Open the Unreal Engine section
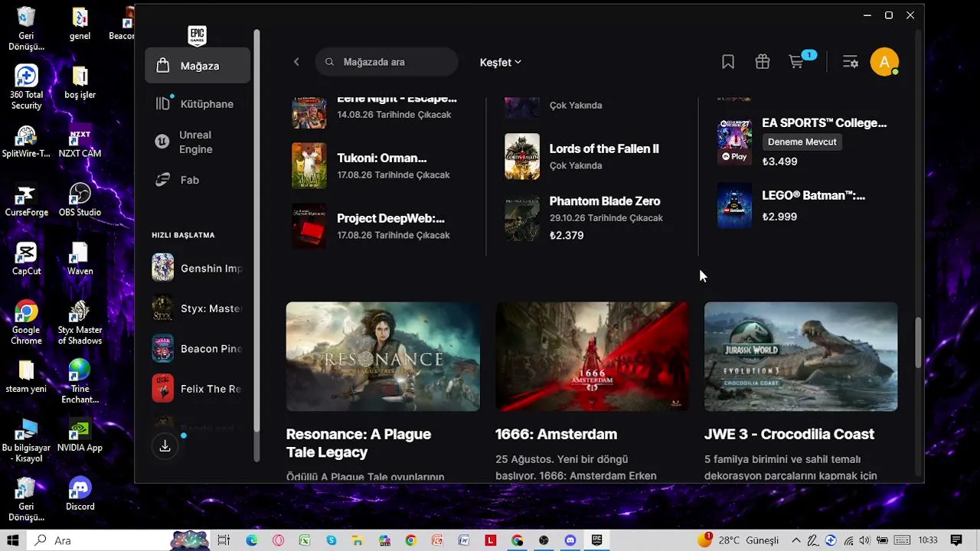The image size is (980, 551). click(198, 142)
